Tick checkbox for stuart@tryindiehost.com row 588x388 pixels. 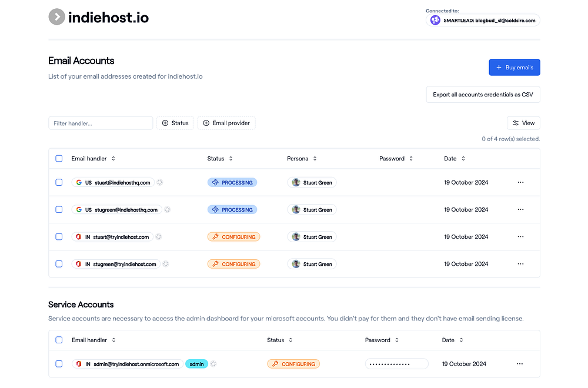pos(59,237)
